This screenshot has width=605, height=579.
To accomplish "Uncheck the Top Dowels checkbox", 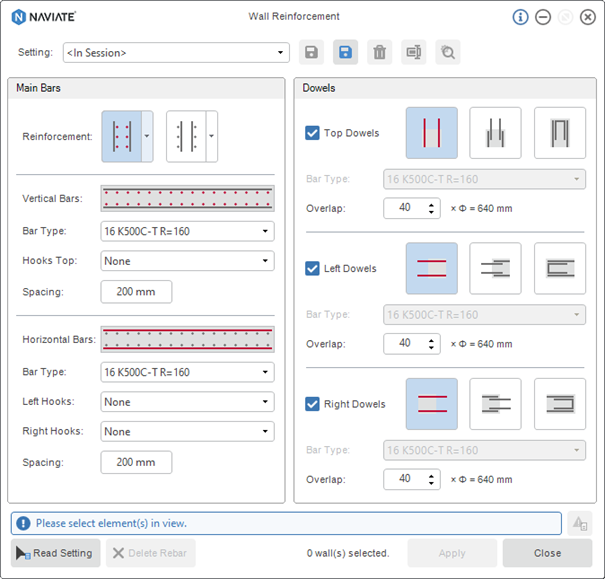I will 312,133.
